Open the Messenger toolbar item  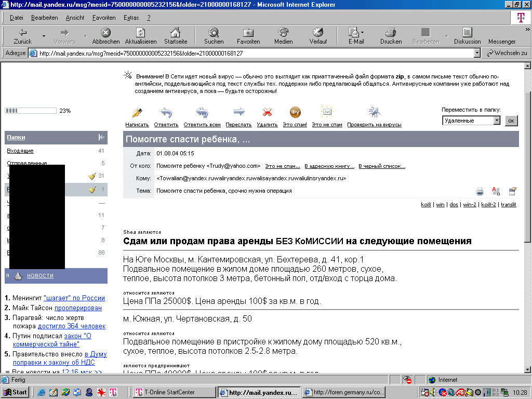[x=502, y=42]
